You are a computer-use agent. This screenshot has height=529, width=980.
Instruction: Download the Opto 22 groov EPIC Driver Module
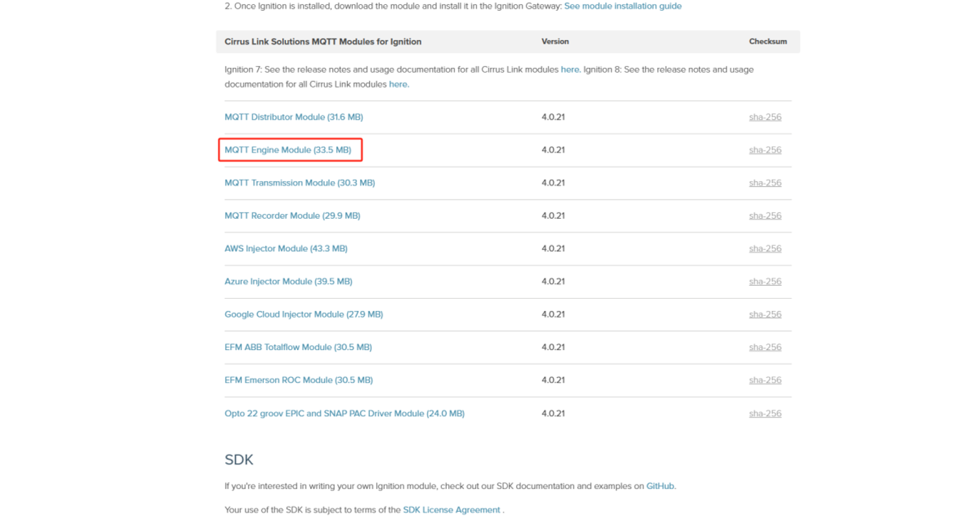pos(344,414)
